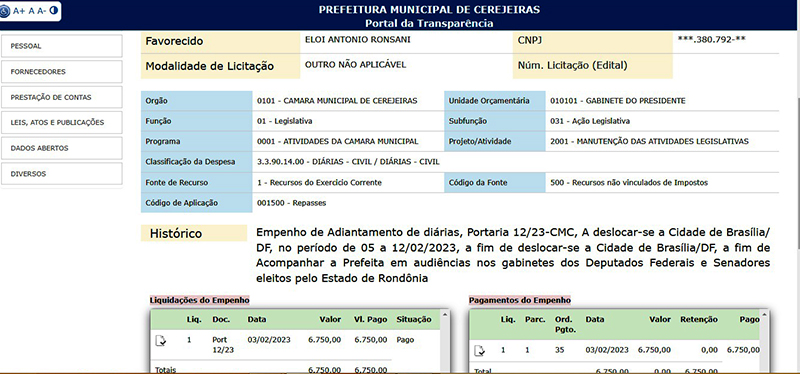The height and width of the screenshot is (374, 800).
Task: Expand LEIS, ATOS E PUBLICAÇÕES menu
Action: (x=62, y=122)
